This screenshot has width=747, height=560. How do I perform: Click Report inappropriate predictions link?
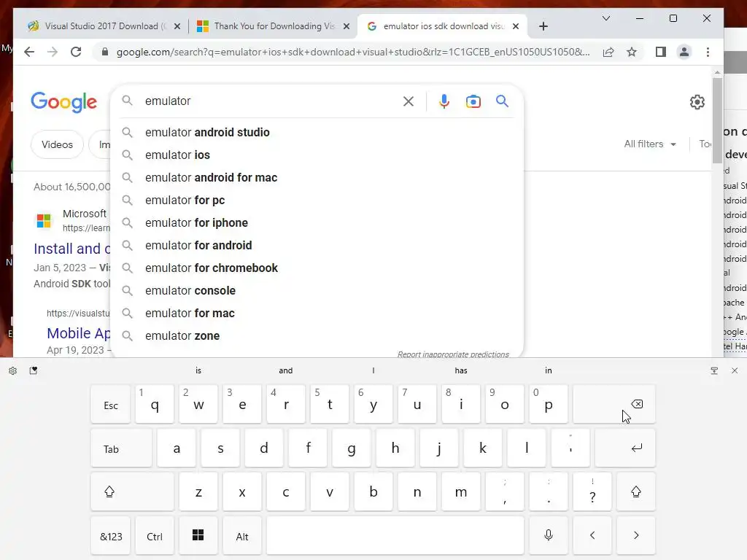(x=453, y=354)
